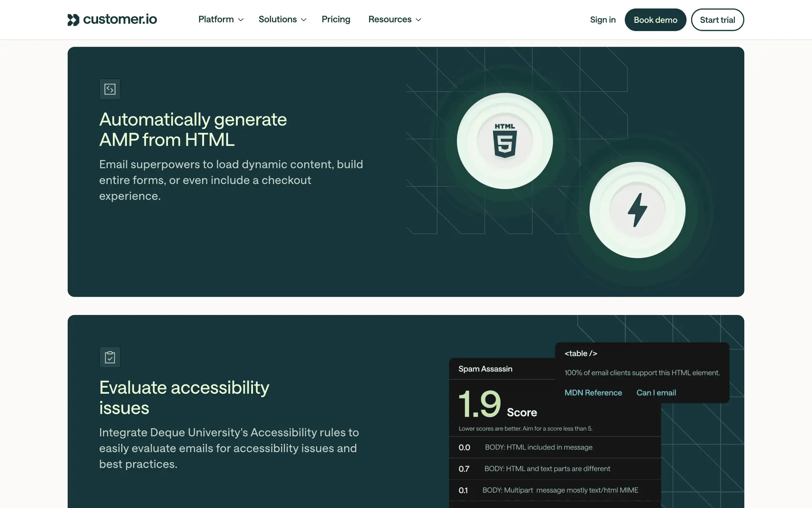
Task: Click the Sign in link
Action: click(603, 20)
